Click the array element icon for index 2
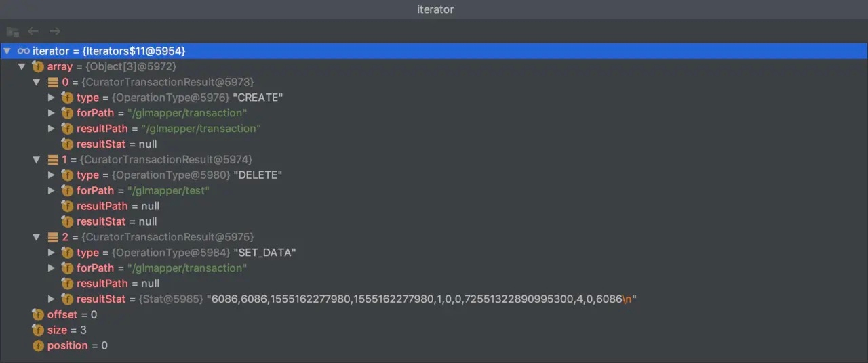The height and width of the screenshot is (363, 868). (x=53, y=237)
